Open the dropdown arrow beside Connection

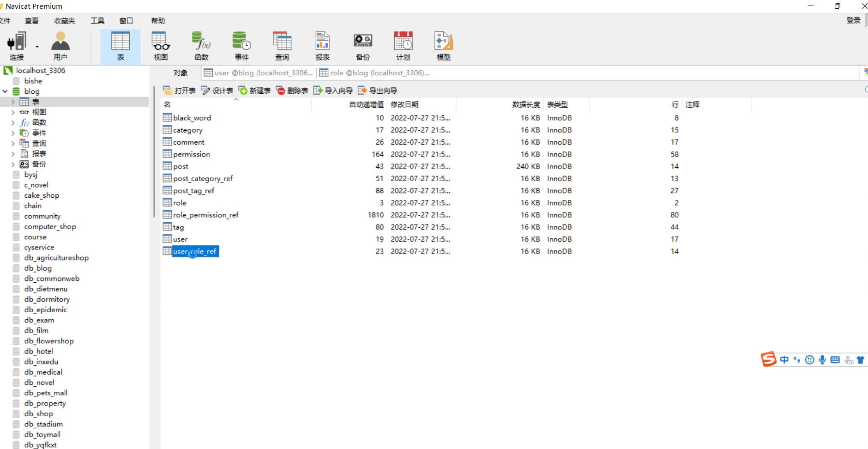(x=37, y=47)
